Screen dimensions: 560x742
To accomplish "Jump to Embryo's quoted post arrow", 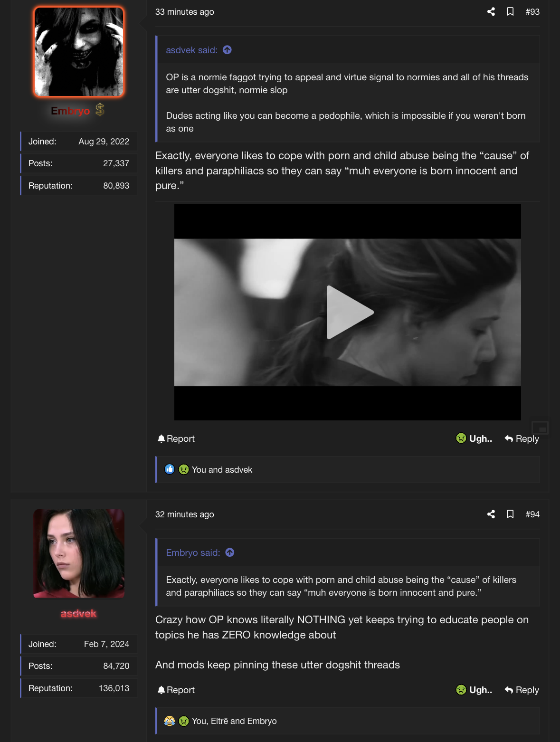I will 230,552.
